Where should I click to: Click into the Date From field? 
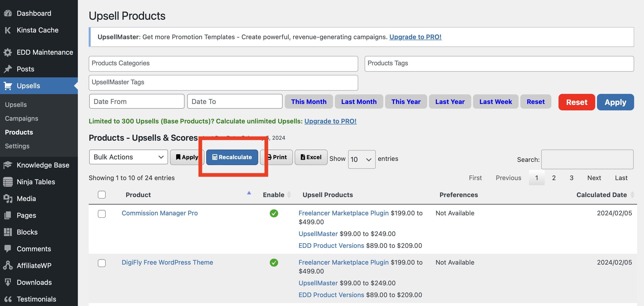point(136,101)
